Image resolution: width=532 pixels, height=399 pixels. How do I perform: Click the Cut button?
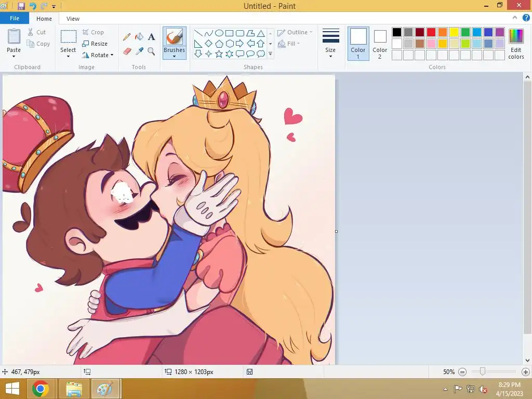tap(37, 32)
